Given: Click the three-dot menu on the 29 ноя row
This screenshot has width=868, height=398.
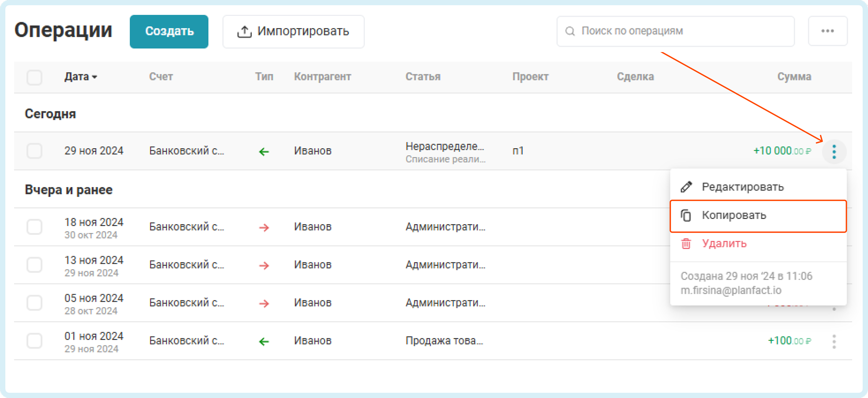Looking at the screenshot, I should [834, 152].
